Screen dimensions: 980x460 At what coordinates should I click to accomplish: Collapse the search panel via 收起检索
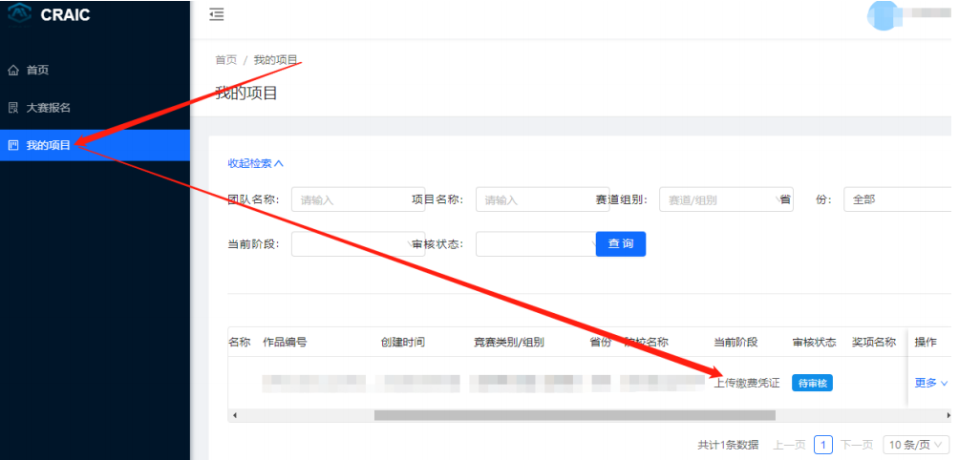tap(255, 163)
